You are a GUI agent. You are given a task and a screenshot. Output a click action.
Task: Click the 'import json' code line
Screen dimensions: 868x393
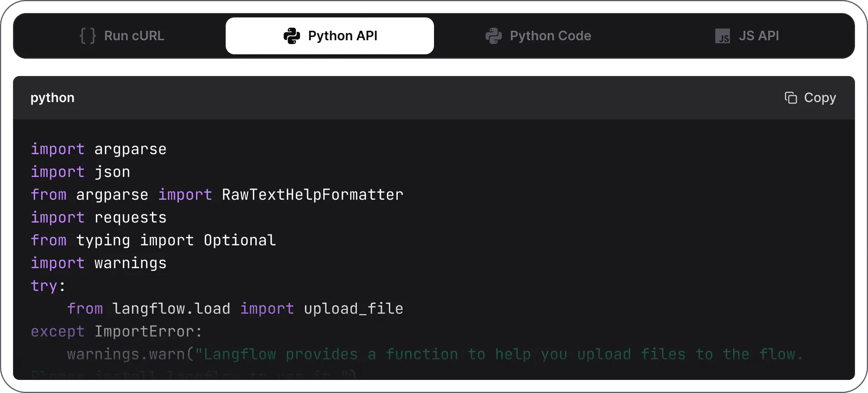(x=80, y=172)
